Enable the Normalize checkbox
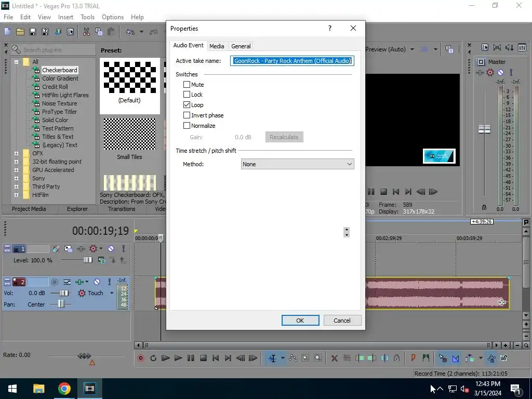The image size is (532, 399). pyautogui.click(x=187, y=125)
